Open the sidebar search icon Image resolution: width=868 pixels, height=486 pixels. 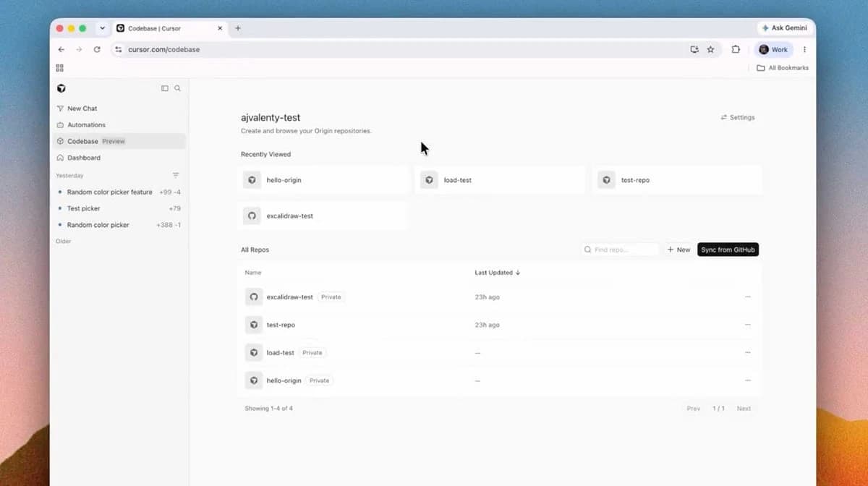click(177, 88)
